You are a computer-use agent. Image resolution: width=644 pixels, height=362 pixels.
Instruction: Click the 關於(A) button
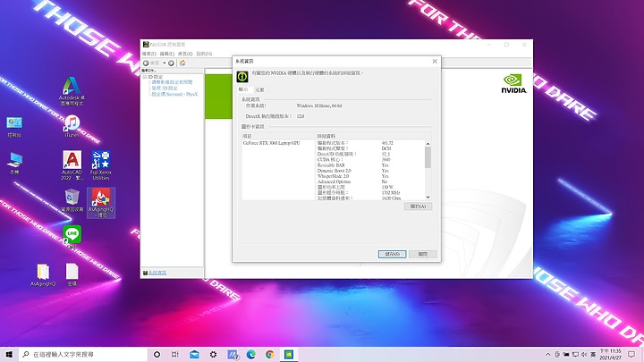tap(418, 206)
